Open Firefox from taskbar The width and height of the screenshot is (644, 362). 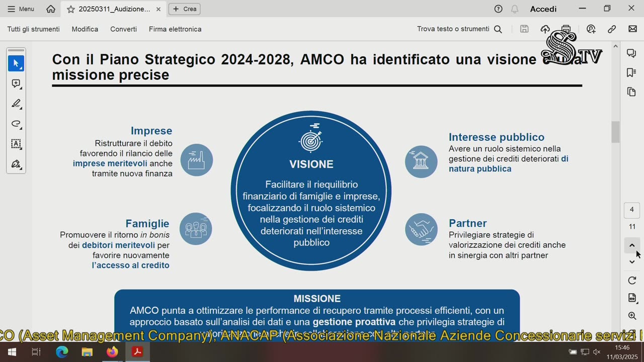click(112, 352)
